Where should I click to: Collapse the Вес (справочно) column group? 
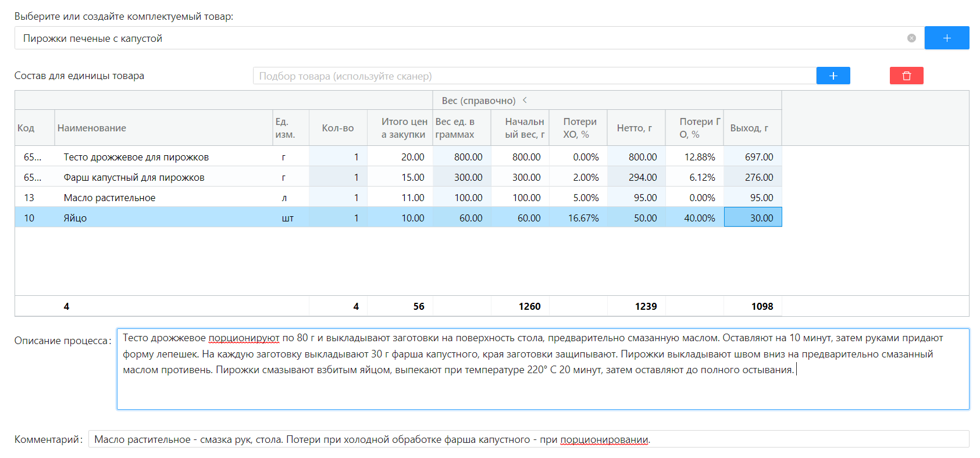[x=525, y=100]
